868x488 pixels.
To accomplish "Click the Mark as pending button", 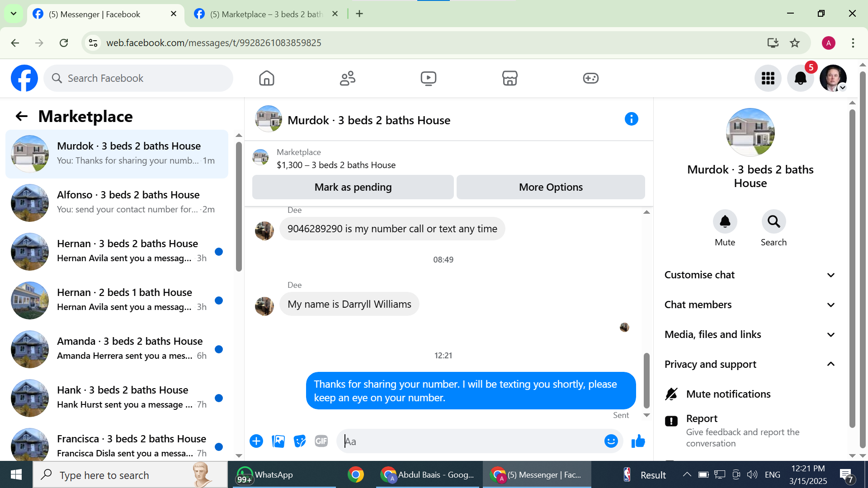I will point(353,187).
